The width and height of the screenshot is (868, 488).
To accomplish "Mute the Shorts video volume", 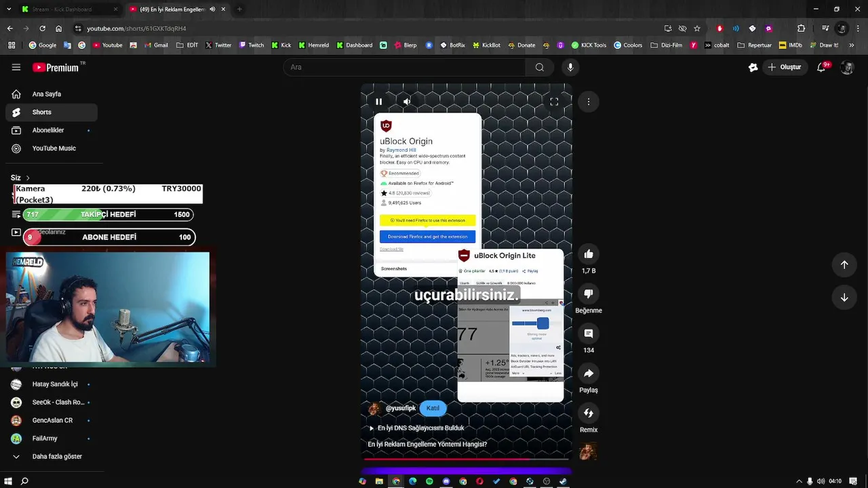I will 407,102.
